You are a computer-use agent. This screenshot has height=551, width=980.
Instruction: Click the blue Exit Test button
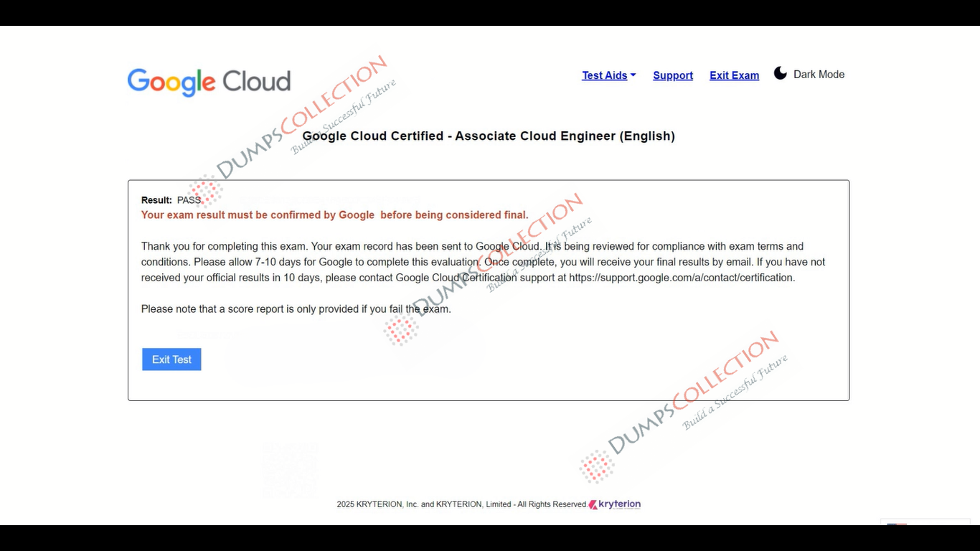[x=171, y=359]
